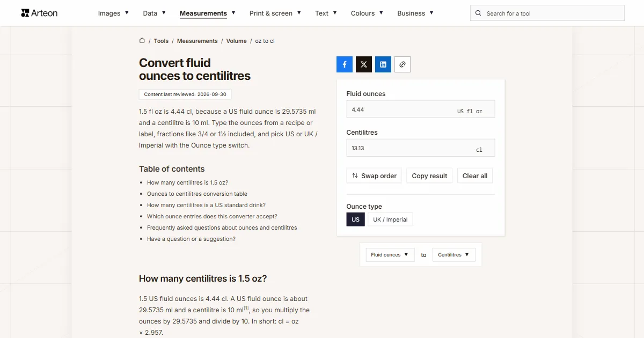Jump to US standard drink section
The height and width of the screenshot is (338, 644).
tap(206, 205)
